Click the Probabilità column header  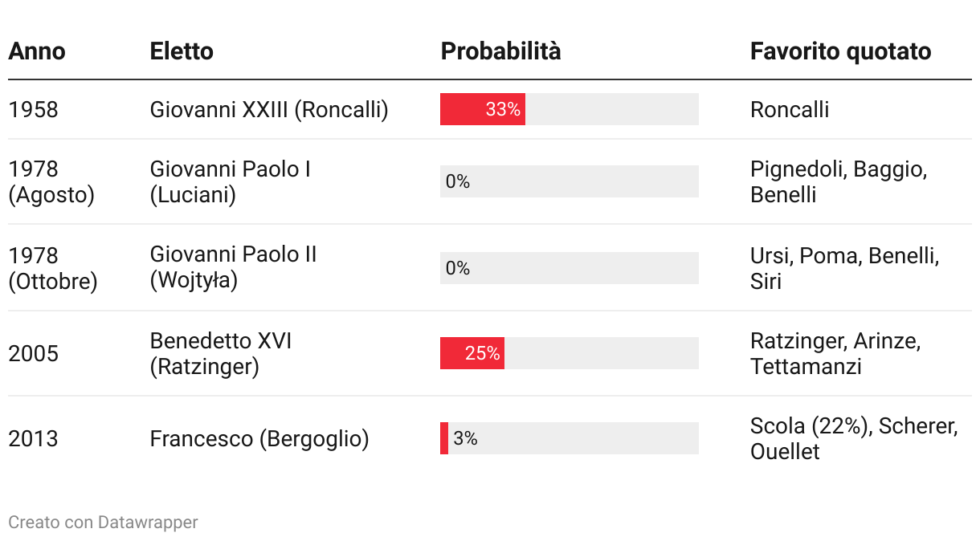(501, 51)
